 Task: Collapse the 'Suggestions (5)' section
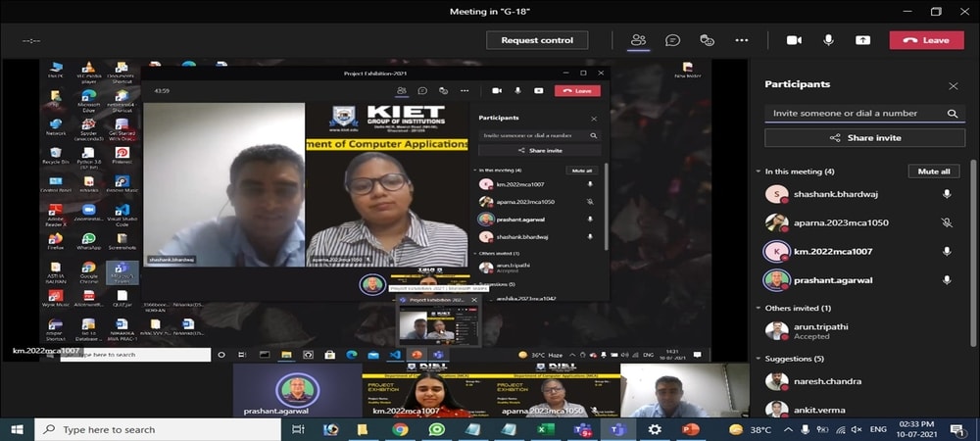759,359
